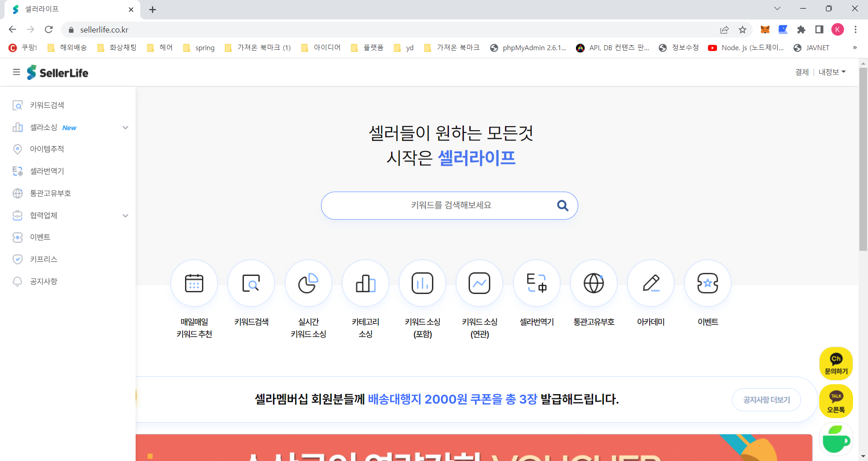Open the Kakao 오픈톡 chat button
Image resolution: width=868 pixels, height=461 pixels.
pos(836,401)
